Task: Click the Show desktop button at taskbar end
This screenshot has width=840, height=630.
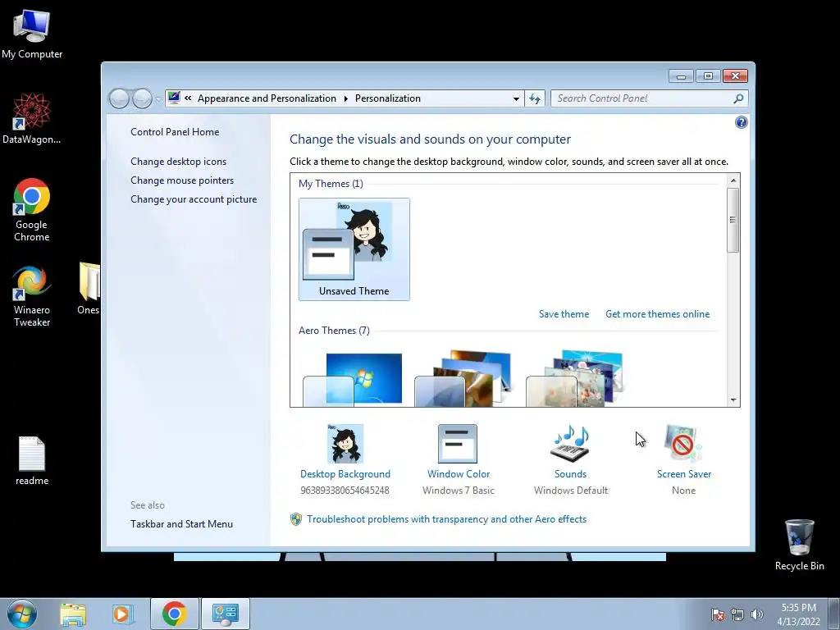Action: coord(834,614)
